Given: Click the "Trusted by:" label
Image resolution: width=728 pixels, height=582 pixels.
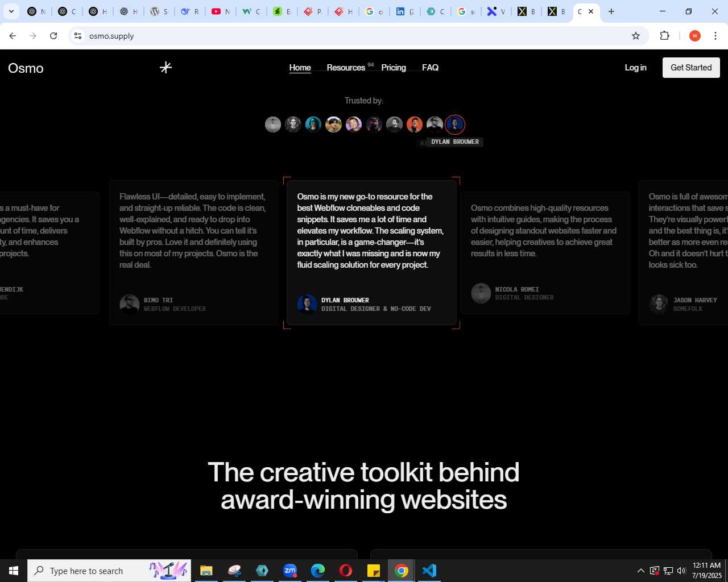Looking at the screenshot, I should click(x=364, y=101).
